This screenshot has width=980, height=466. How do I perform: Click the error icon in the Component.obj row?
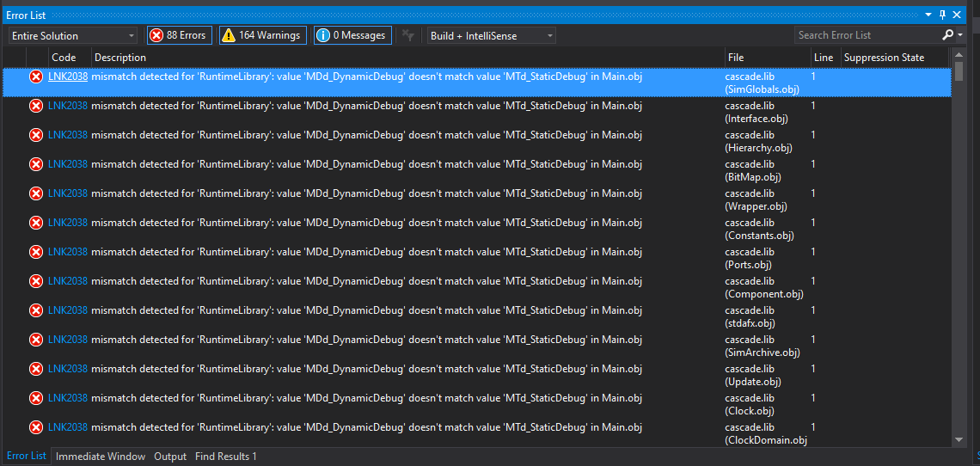pyautogui.click(x=36, y=281)
